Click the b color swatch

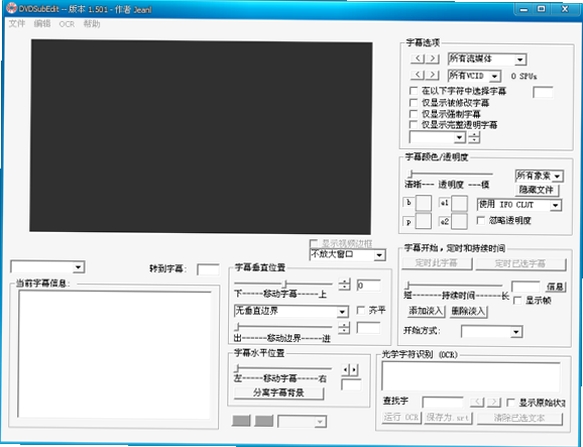coord(423,203)
